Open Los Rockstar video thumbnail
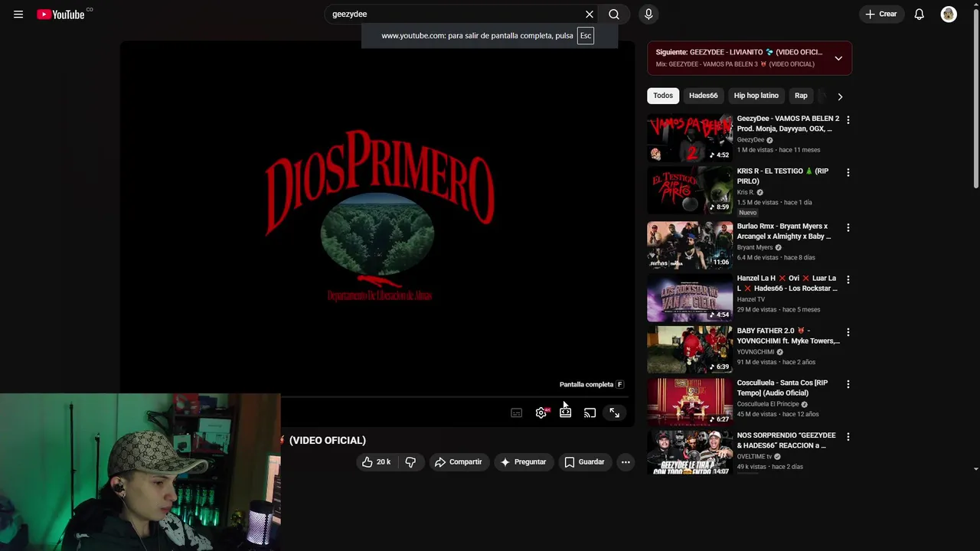This screenshot has height=551, width=980. click(x=690, y=298)
